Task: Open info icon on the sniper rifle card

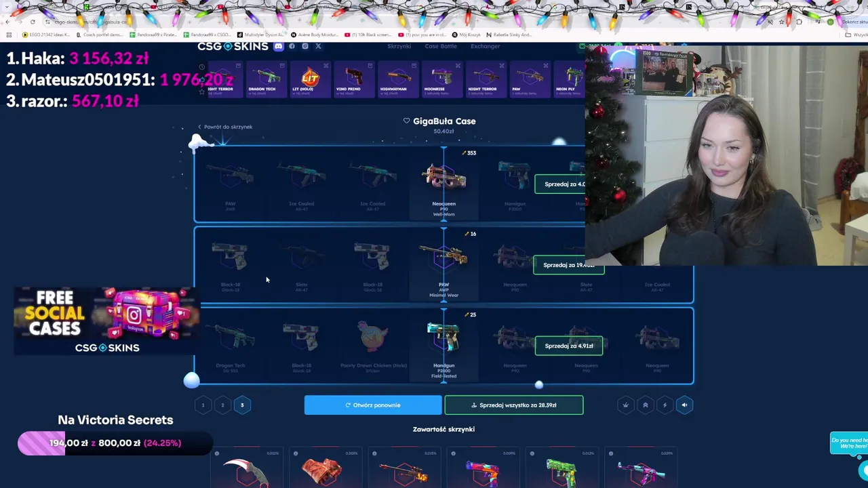Action: pyautogui.click(x=374, y=453)
